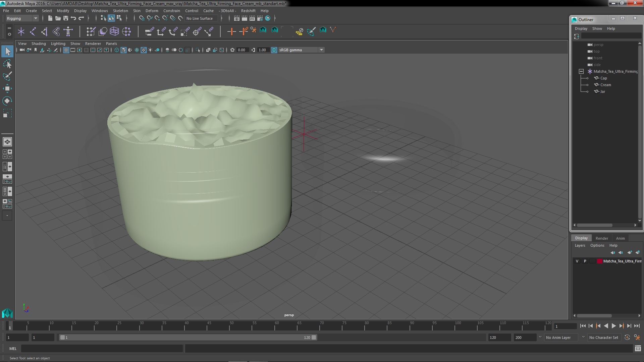Toggle color management ON button
Screen dimensions: 644x362
point(274,50)
